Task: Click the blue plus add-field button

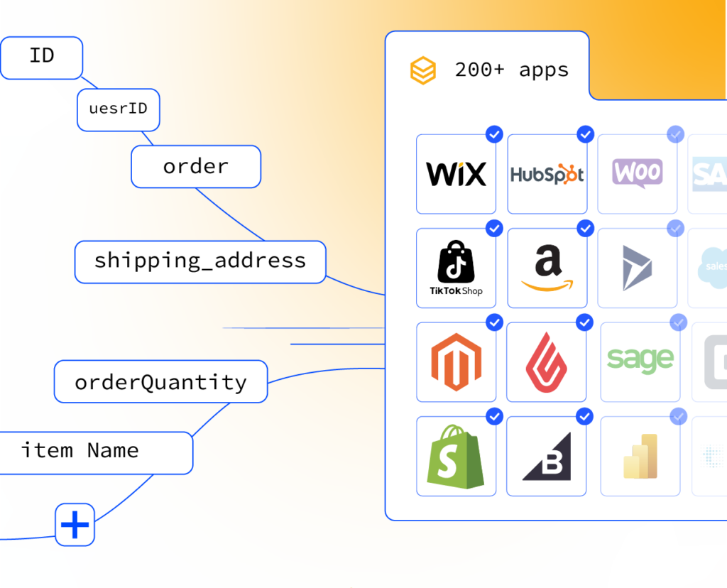Action: click(75, 525)
